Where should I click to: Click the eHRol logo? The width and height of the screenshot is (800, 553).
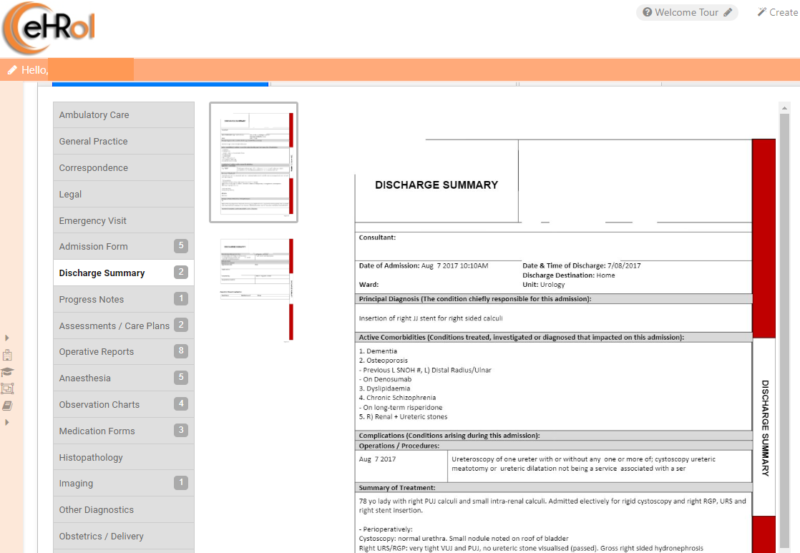tap(50, 27)
